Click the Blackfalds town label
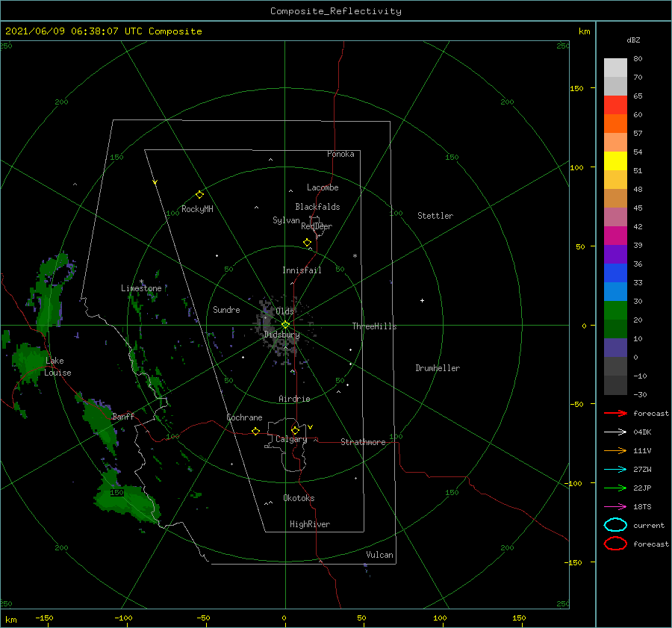The image size is (672, 628). pos(317,207)
